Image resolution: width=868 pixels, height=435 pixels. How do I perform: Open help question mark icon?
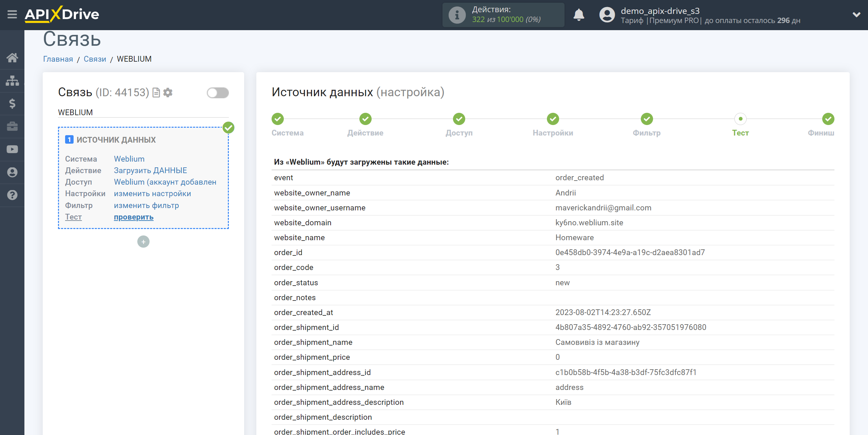tap(12, 195)
